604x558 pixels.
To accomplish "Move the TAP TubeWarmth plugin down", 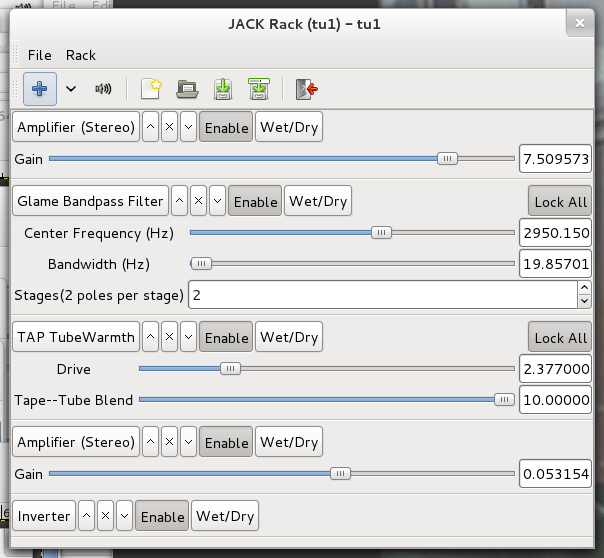I will pos(188,337).
